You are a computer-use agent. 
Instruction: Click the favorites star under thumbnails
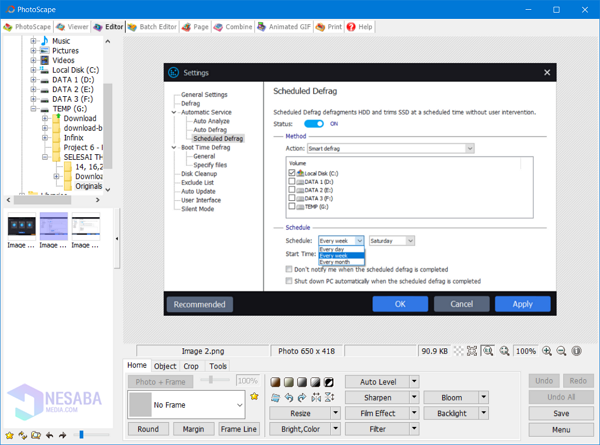pyautogui.click(x=10, y=435)
